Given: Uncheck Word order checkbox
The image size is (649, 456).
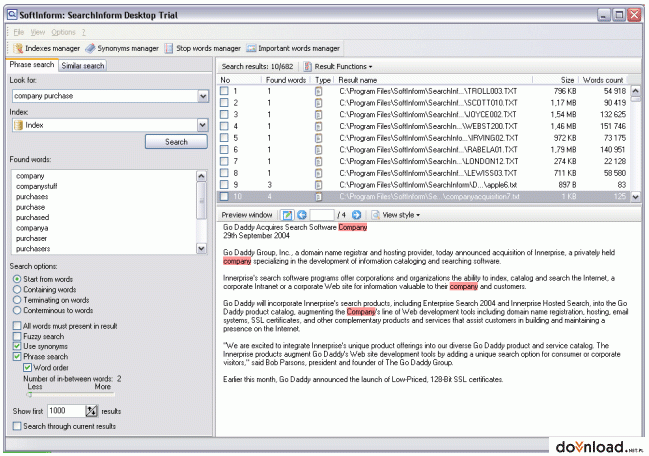Looking at the screenshot, I should coord(27,367).
